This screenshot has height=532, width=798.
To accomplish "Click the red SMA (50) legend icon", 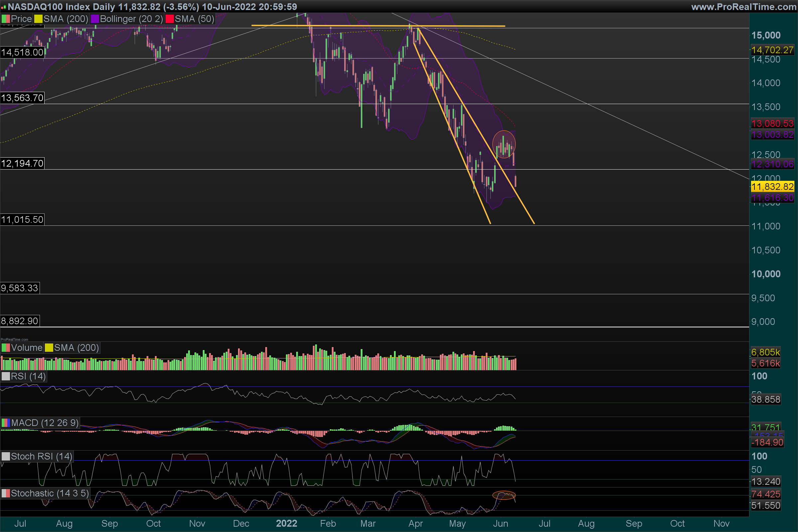I will tap(169, 19).
